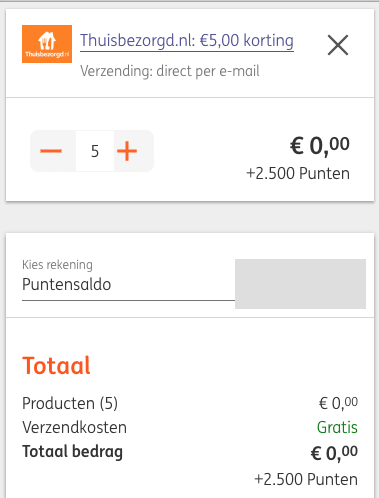Click the green Gratis shipping value

tap(337, 427)
